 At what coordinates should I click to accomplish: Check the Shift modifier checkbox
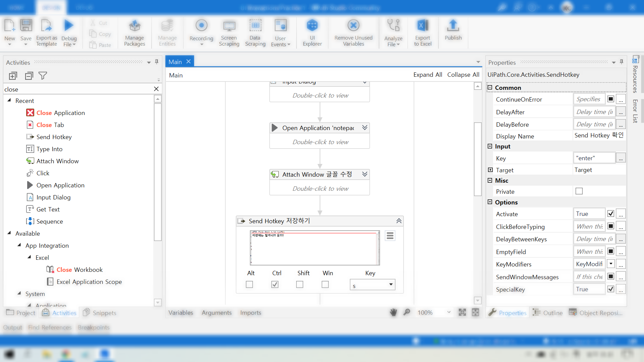(x=300, y=284)
